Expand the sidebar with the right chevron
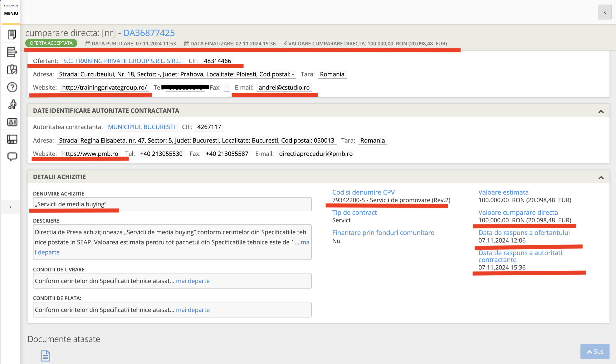616x364 pixels. [x=10, y=207]
